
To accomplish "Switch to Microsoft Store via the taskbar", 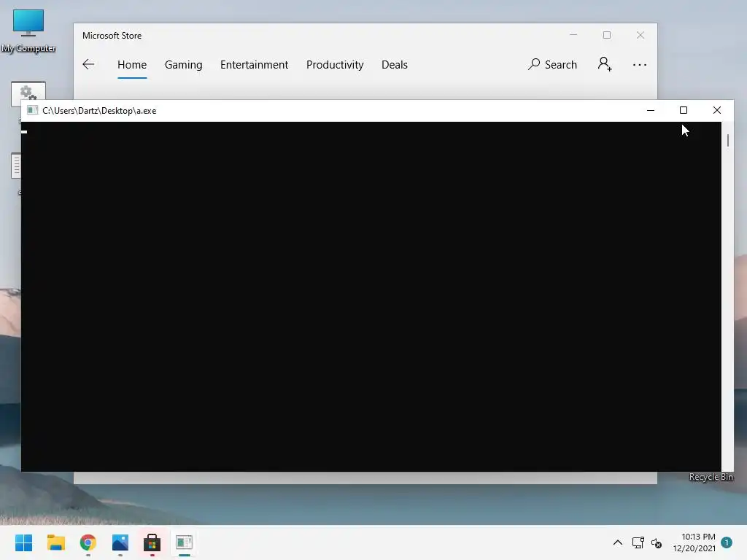I will tap(152, 542).
